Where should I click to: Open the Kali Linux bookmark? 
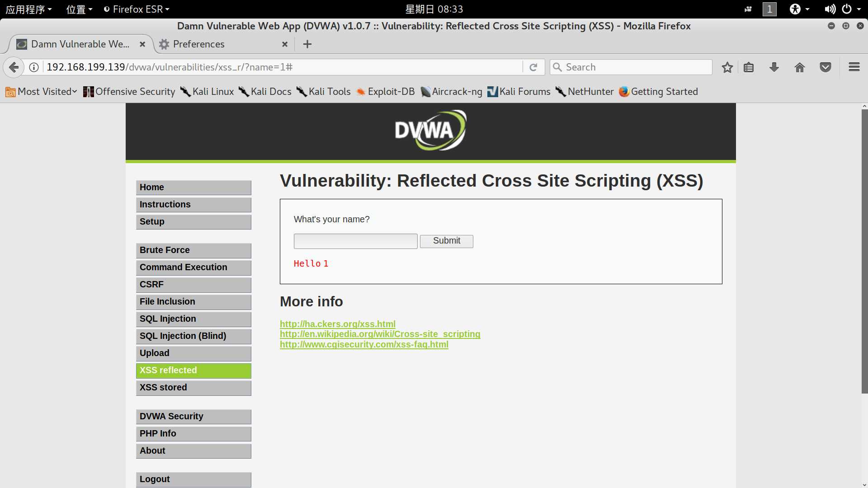(207, 92)
